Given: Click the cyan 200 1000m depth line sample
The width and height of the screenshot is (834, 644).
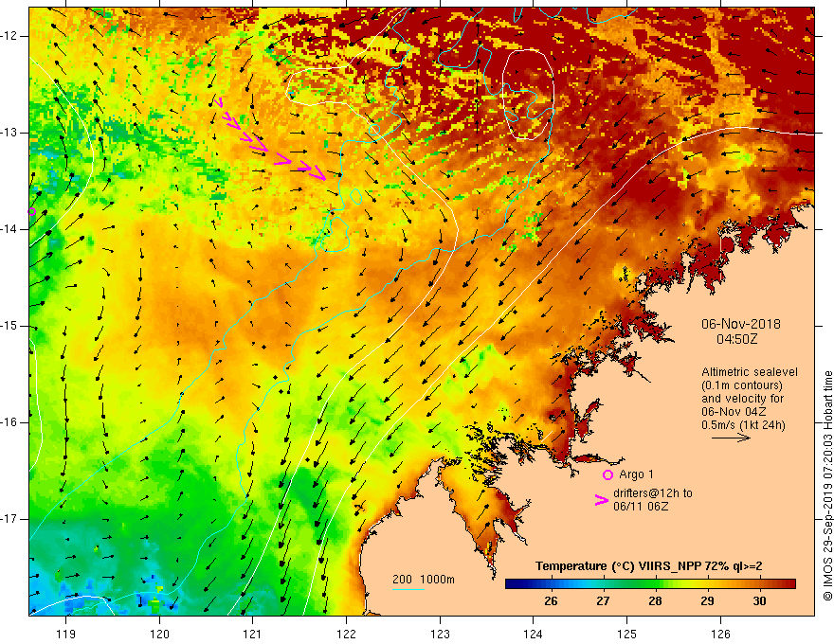Looking at the screenshot, I should [408, 589].
